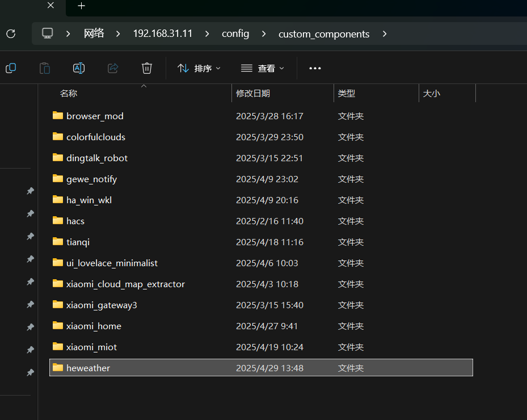Expand the chevron after the This PC icon
Screen dimensions: 527x420
click(x=68, y=33)
